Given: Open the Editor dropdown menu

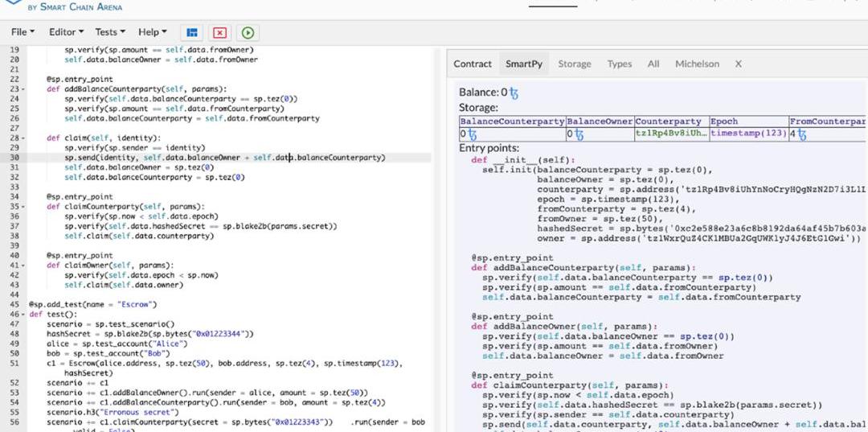Looking at the screenshot, I should pos(66,32).
